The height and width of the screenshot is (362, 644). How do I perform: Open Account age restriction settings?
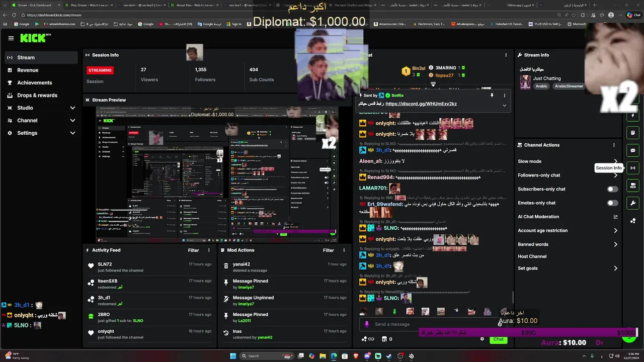click(567, 231)
